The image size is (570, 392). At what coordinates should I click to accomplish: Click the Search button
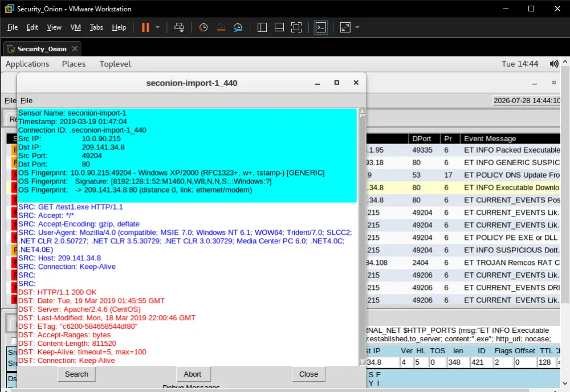point(76,374)
